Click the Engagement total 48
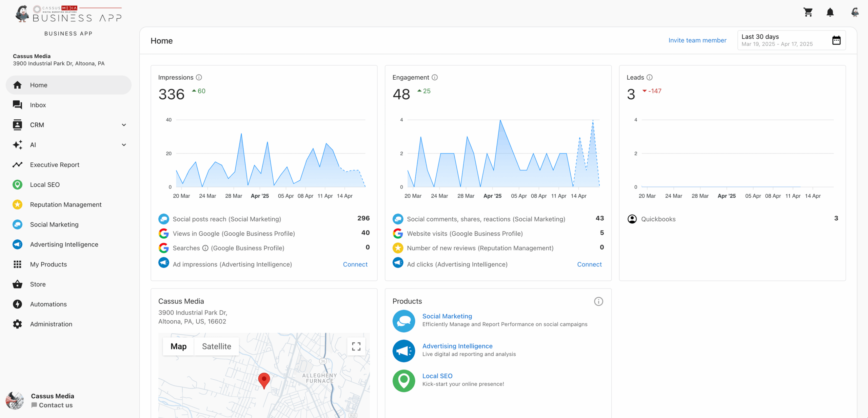 401,94
